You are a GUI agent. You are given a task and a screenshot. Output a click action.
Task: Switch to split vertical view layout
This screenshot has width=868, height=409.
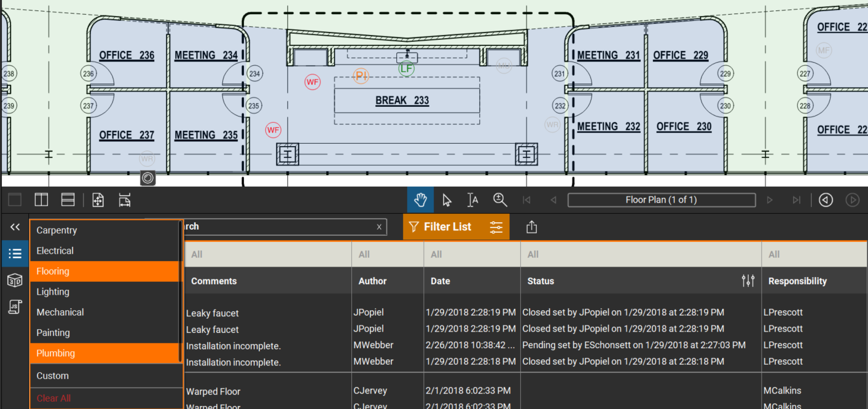41,200
